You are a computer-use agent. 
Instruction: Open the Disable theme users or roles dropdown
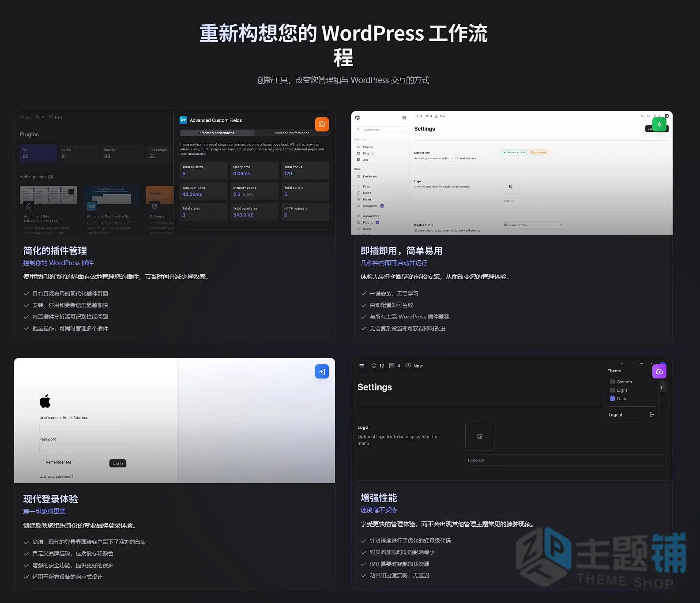[533, 225]
